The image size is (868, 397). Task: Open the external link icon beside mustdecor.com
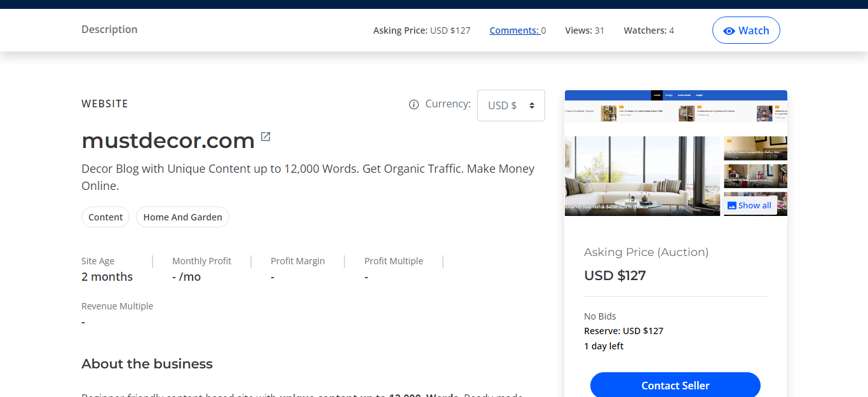tap(266, 137)
